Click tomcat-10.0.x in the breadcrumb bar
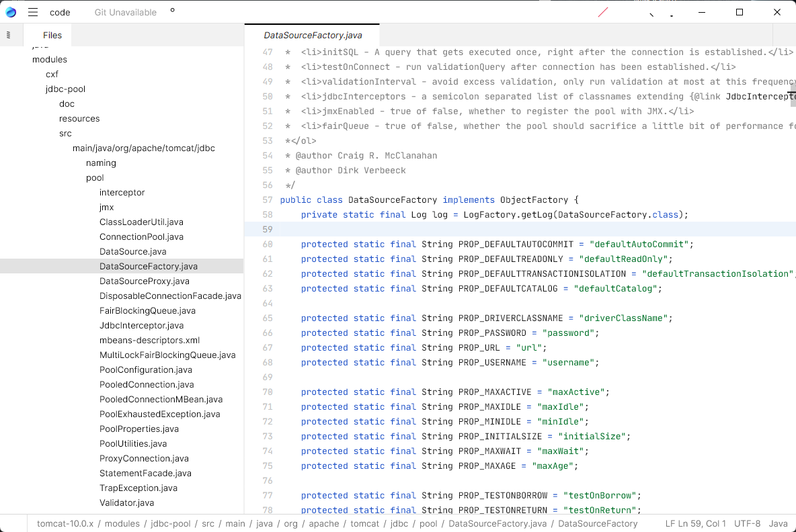The width and height of the screenshot is (796, 532). tap(65, 523)
